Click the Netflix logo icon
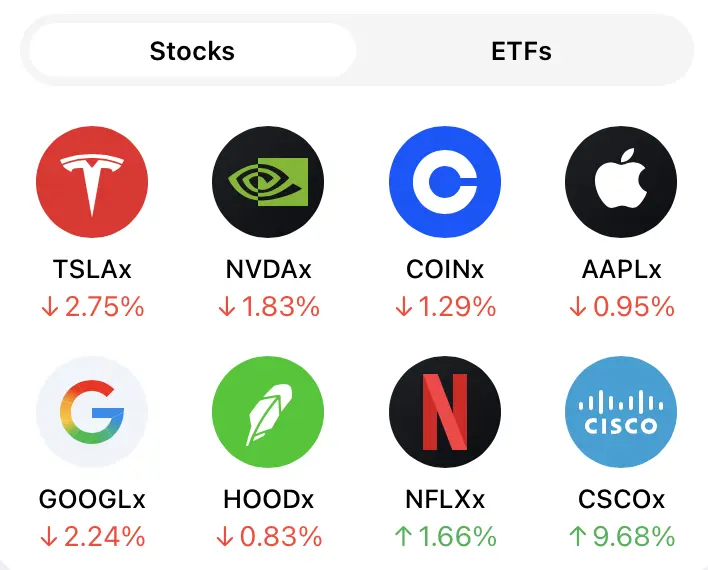 click(x=444, y=411)
